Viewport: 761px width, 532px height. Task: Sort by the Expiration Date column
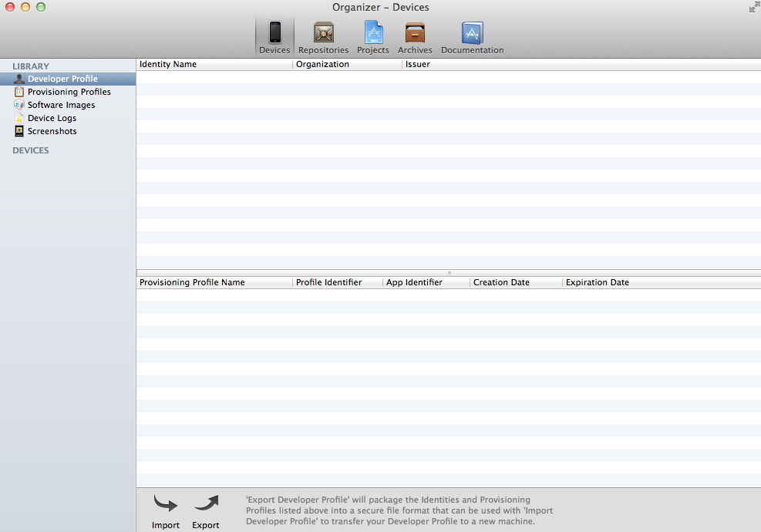click(662, 282)
